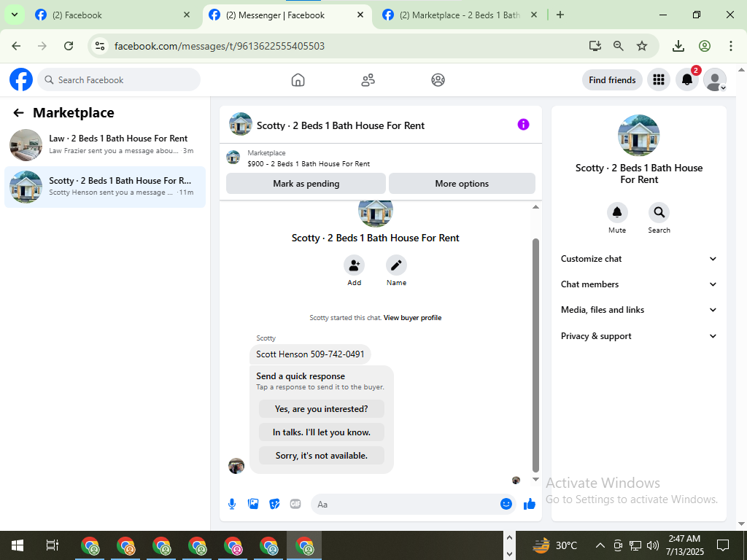Image resolution: width=747 pixels, height=560 pixels.
Task: Open Windows Start menu
Action: click(x=18, y=545)
